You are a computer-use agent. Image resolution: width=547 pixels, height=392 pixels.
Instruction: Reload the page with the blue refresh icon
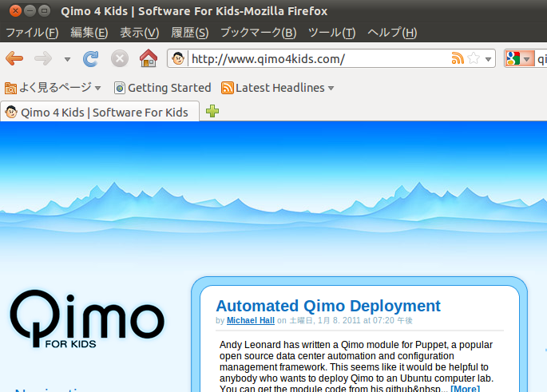pos(91,58)
